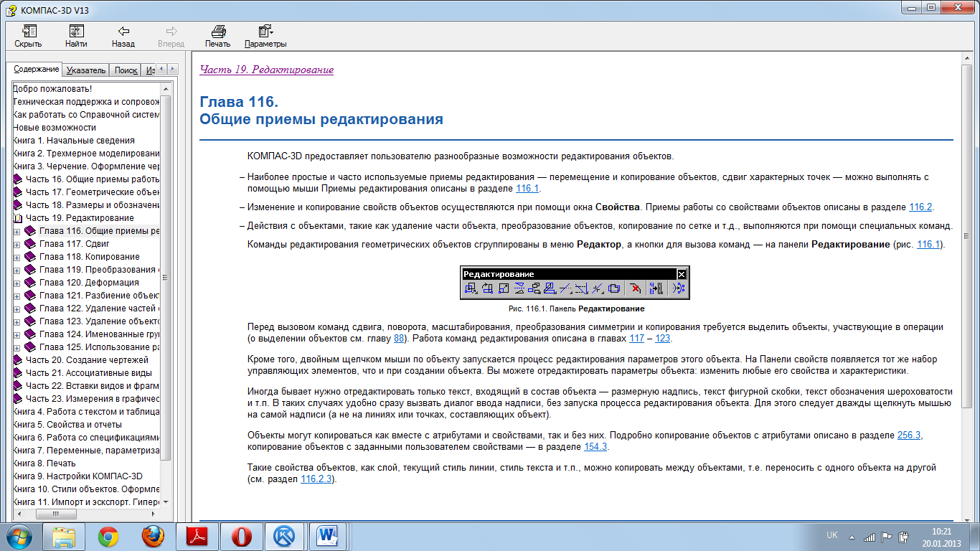
Task: Click the book icon of Часть 23
Action: click(x=18, y=399)
